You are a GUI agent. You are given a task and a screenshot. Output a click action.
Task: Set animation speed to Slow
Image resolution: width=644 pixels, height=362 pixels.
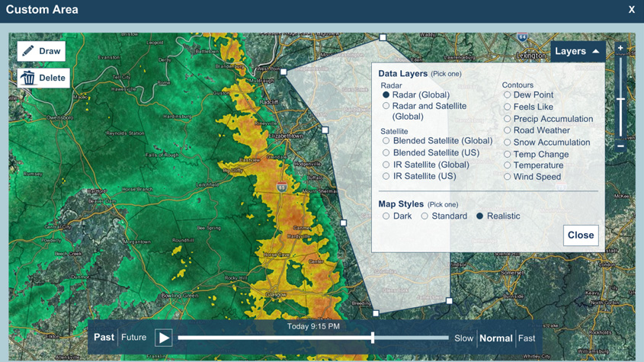(463, 338)
